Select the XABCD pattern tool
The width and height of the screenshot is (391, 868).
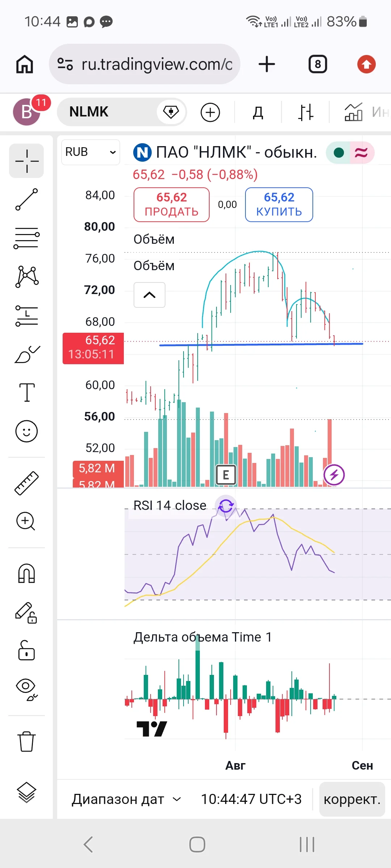pos(27,277)
